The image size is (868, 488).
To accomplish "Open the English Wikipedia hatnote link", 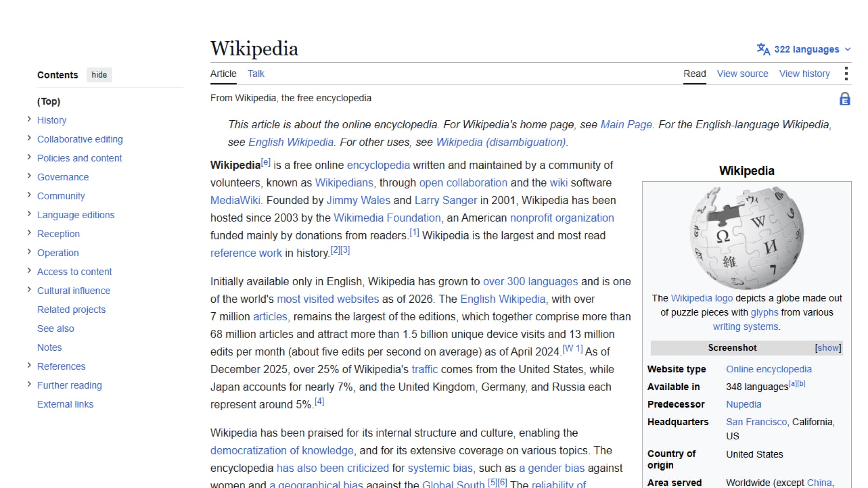I will click(291, 142).
